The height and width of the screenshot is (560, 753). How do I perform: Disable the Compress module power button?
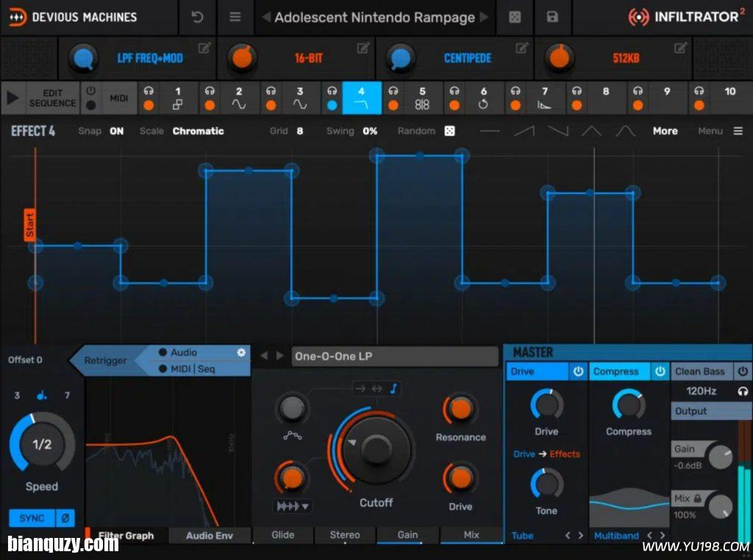click(x=660, y=372)
